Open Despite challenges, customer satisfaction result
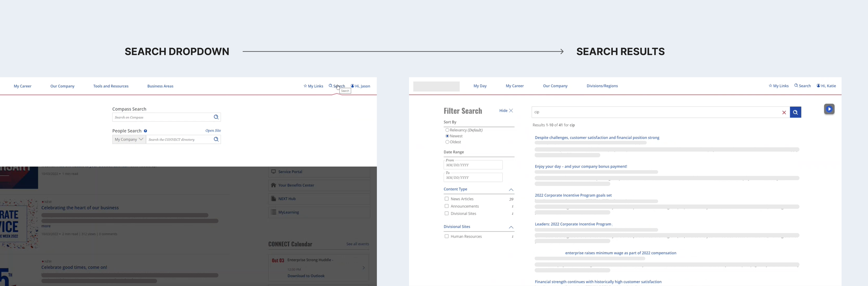The image size is (868, 286). (x=597, y=137)
